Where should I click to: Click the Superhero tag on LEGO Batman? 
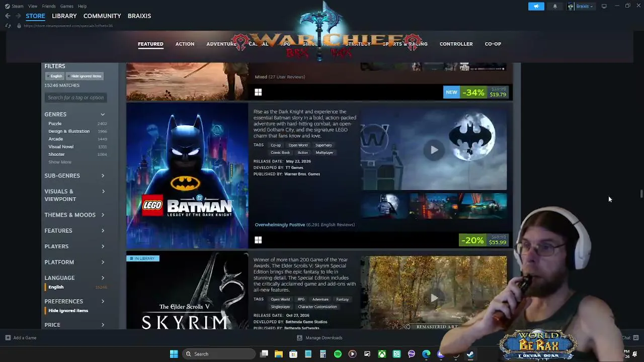click(324, 145)
